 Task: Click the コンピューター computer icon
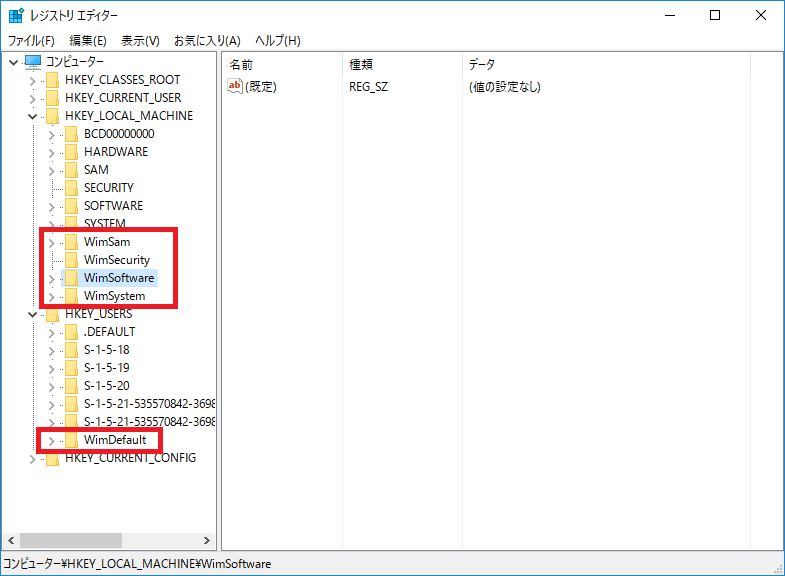coord(33,62)
